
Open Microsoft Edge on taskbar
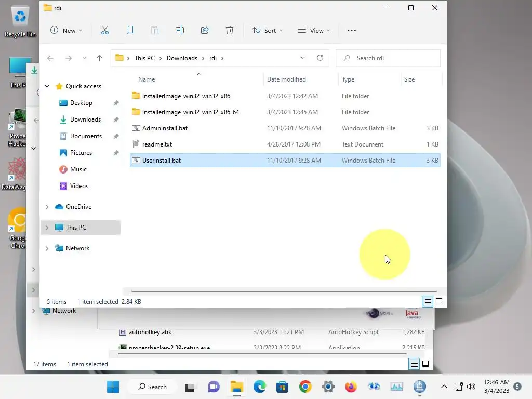(x=260, y=387)
